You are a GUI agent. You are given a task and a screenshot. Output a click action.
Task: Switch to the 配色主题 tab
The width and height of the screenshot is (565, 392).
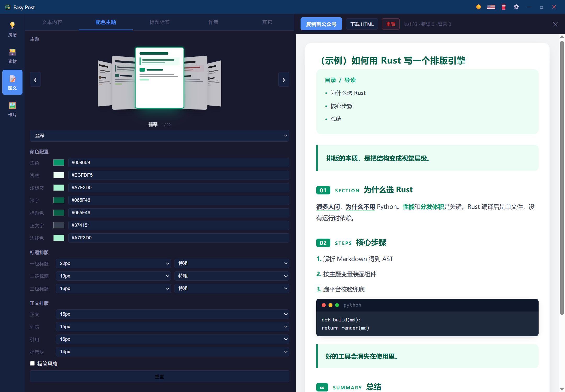[x=106, y=22]
